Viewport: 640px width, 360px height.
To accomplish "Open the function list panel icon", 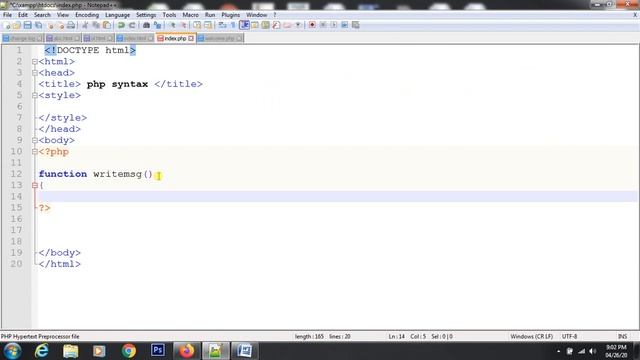I will 276,25.
